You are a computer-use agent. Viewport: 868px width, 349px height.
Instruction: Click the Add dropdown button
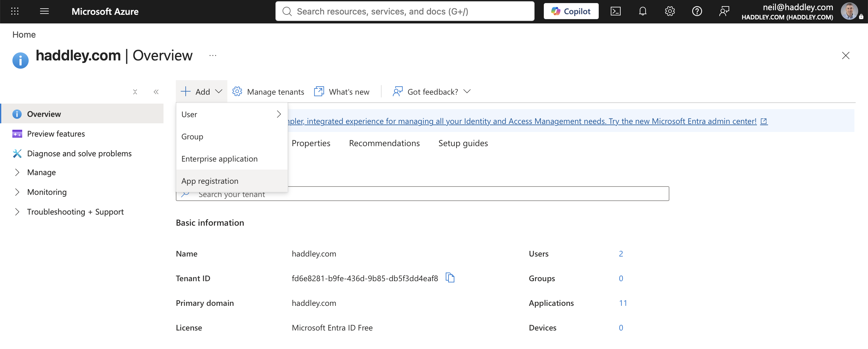point(201,92)
